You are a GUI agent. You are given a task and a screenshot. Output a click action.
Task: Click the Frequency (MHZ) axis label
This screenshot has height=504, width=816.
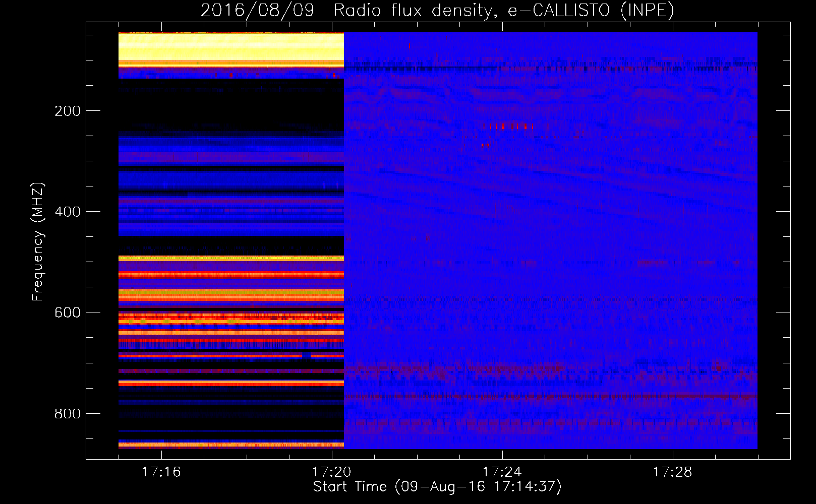point(38,242)
